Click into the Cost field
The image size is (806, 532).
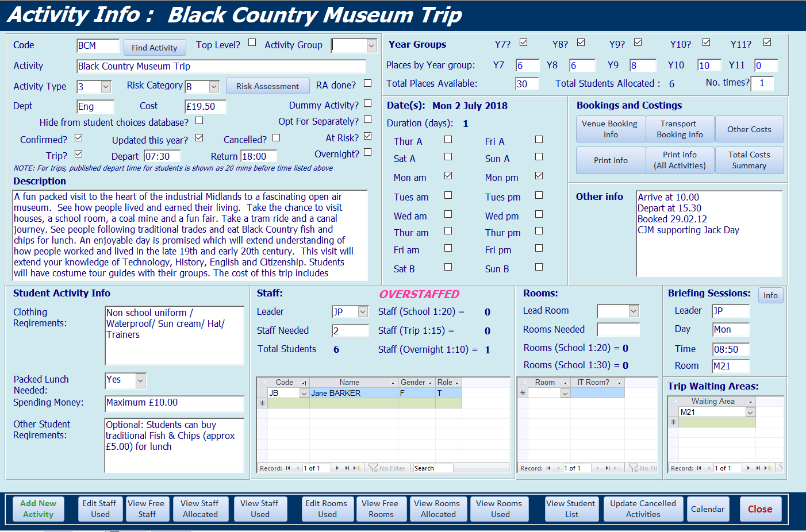(205, 107)
